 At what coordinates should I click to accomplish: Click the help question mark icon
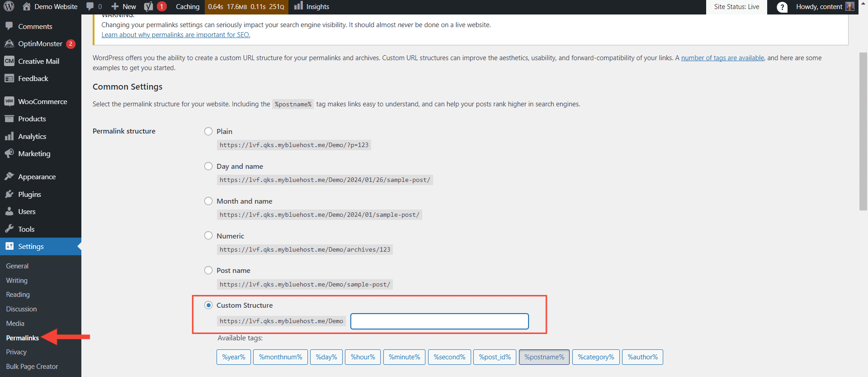tap(782, 7)
